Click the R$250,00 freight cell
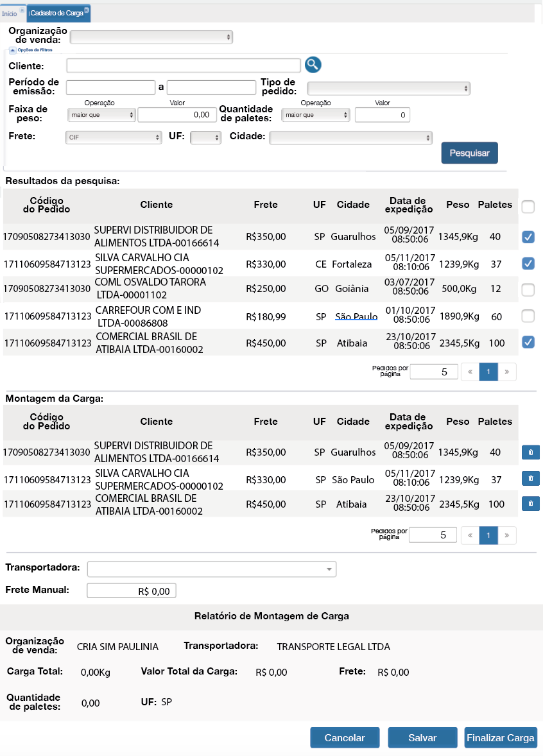543x756 pixels. (x=266, y=289)
